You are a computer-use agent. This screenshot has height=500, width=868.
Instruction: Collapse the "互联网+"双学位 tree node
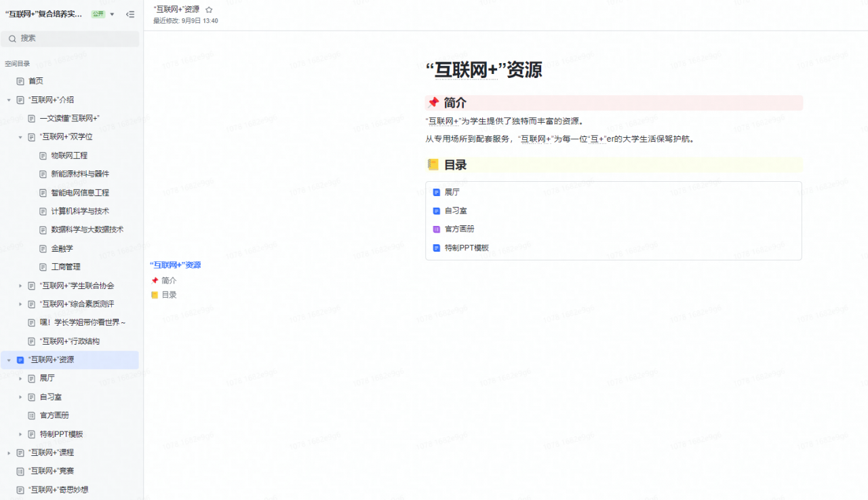click(x=20, y=137)
